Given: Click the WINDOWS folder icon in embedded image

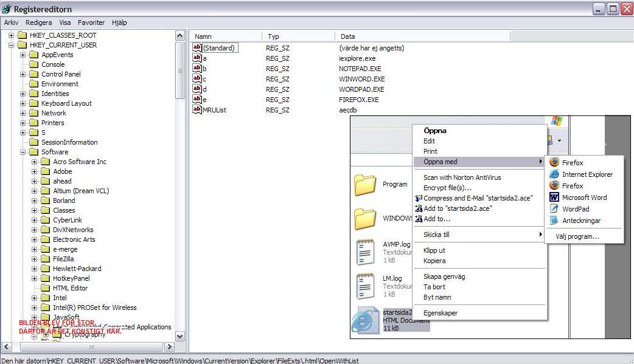Looking at the screenshot, I should (x=364, y=219).
